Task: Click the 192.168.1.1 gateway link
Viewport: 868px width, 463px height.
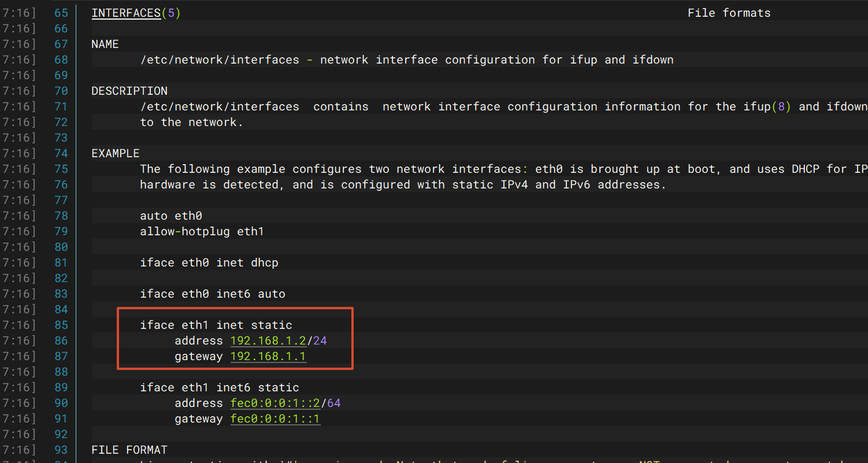Action: (x=268, y=356)
